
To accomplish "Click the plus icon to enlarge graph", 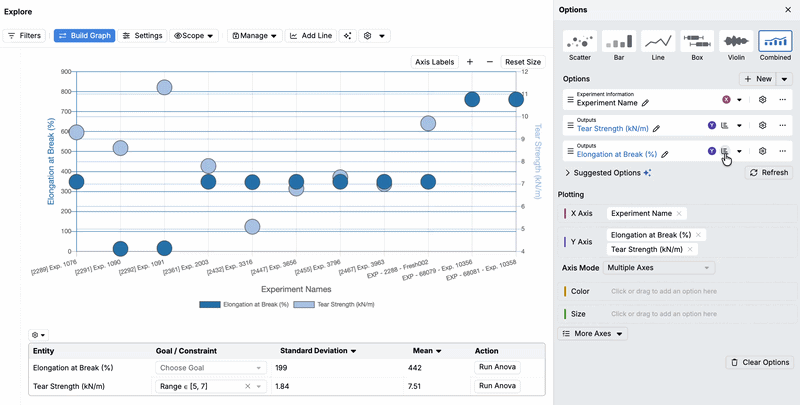I will coord(469,62).
